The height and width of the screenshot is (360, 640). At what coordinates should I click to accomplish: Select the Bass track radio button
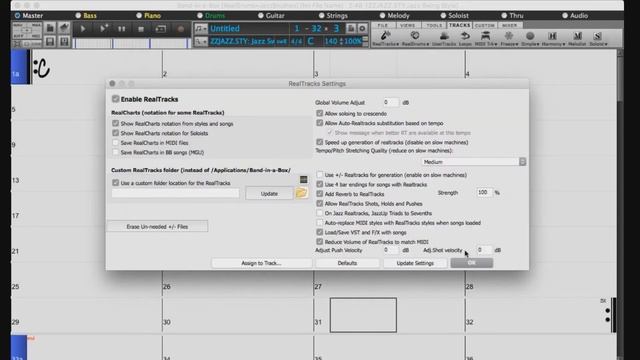click(x=78, y=16)
